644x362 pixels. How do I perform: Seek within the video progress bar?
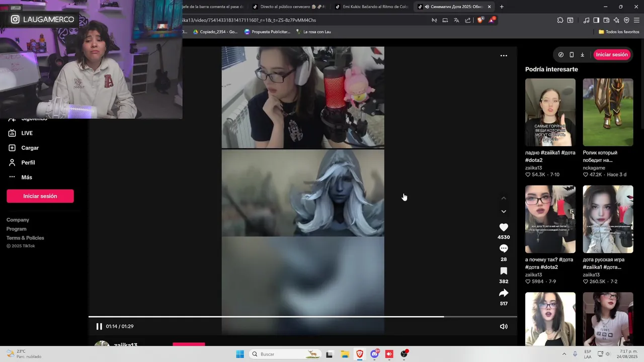[x=302, y=317]
